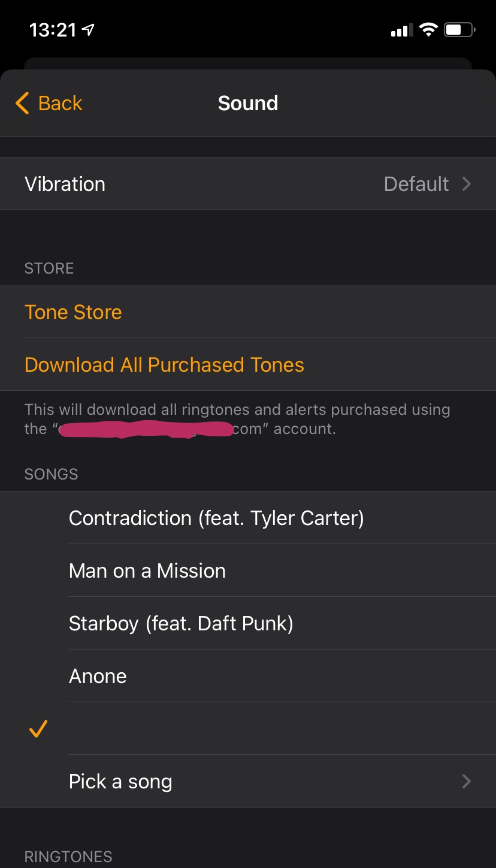
Task: Open the Vibration settings chevron
Action: 467,184
